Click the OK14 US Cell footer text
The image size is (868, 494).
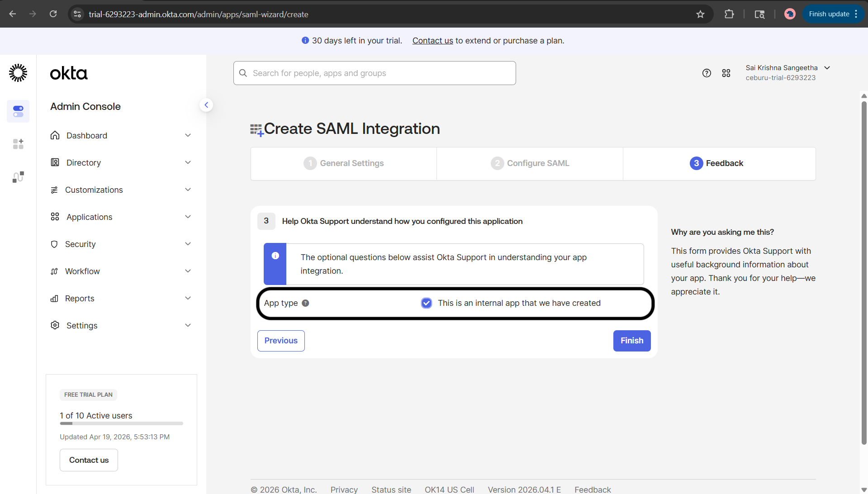tap(449, 489)
